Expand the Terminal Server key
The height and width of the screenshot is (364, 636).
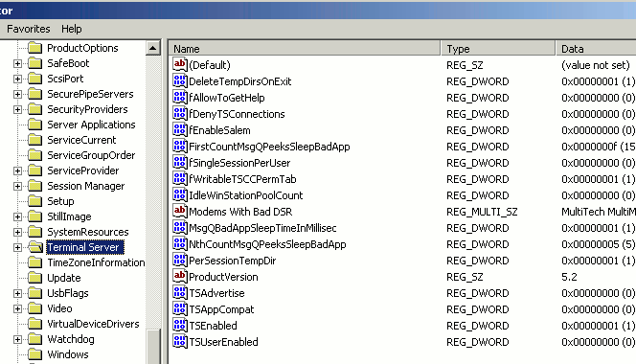click(x=17, y=247)
